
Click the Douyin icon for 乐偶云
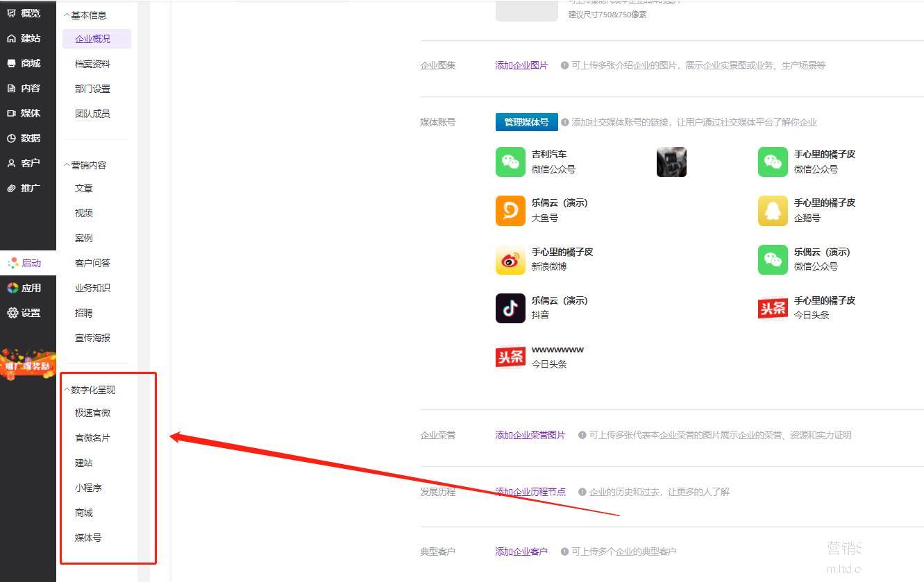(x=510, y=308)
